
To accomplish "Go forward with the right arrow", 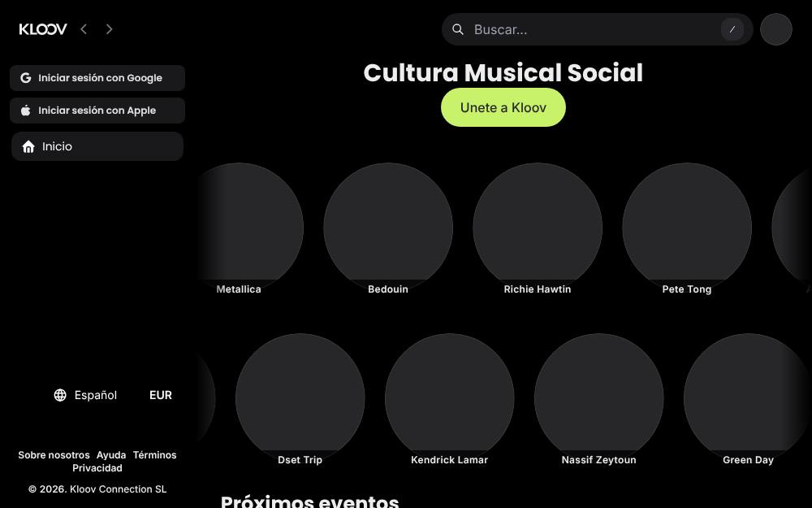I will [x=109, y=29].
